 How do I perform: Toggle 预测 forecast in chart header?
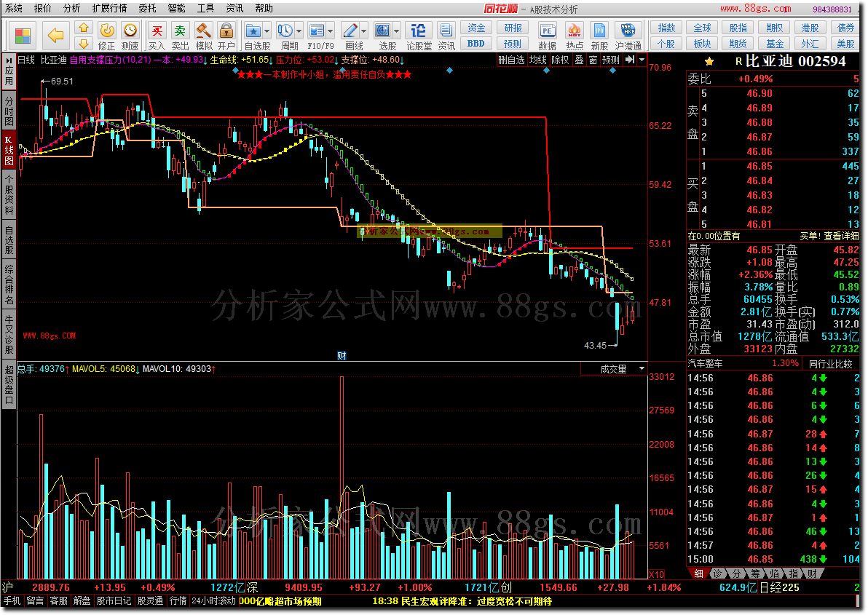[611, 60]
